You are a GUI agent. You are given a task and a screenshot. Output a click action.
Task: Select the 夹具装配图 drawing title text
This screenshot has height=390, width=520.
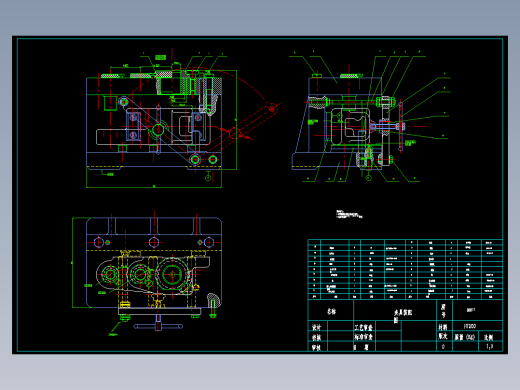[x=403, y=315]
